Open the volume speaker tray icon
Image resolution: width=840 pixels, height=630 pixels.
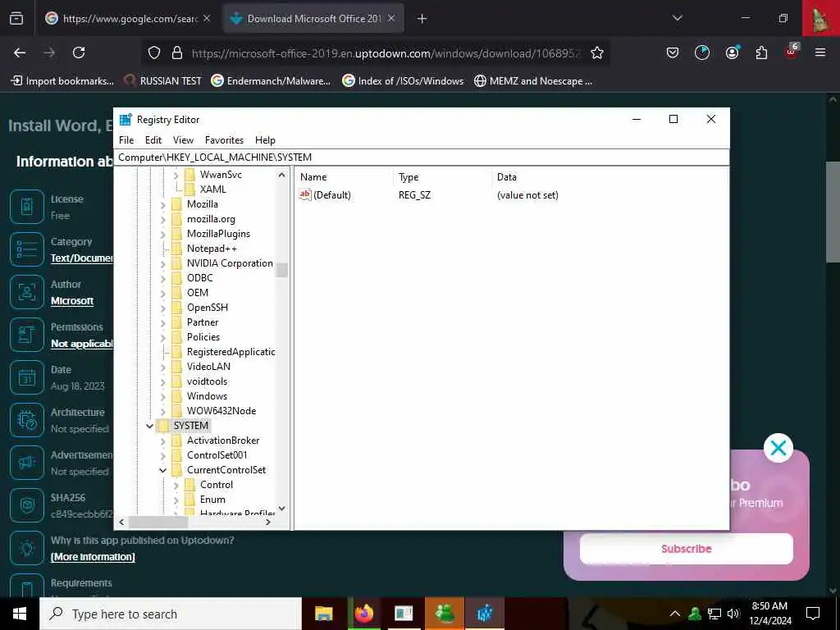coord(733,614)
